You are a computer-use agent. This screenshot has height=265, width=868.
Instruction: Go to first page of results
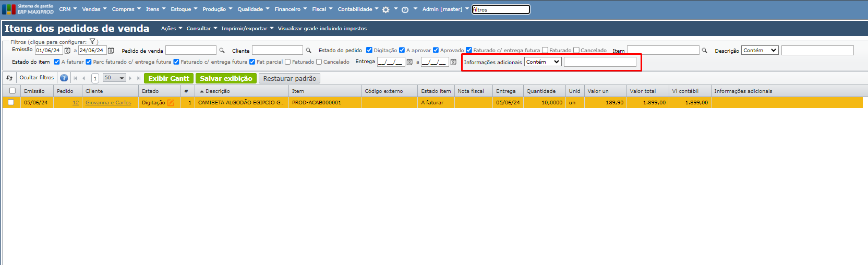point(75,78)
